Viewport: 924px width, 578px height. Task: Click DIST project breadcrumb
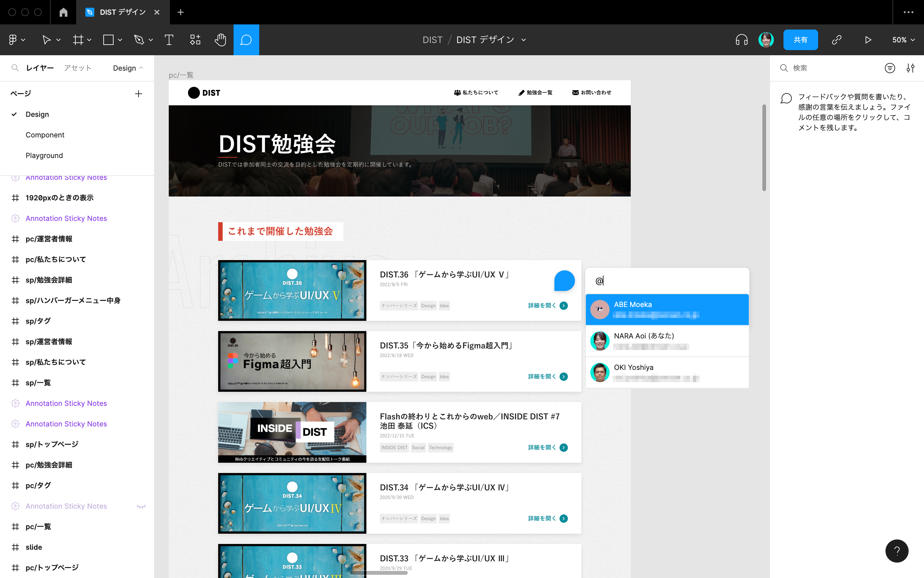click(x=432, y=40)
